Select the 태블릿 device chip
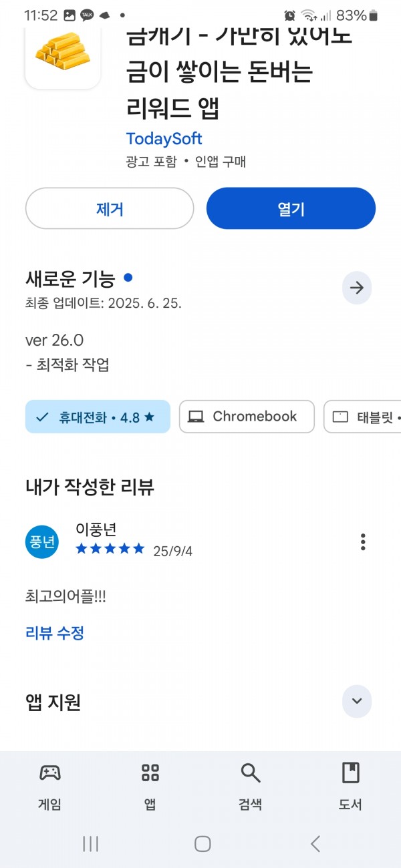 [x=363, y=417]
